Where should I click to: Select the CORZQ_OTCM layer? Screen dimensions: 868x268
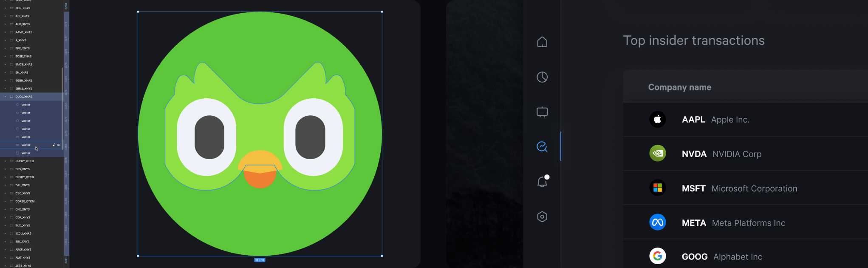pyautogui.click(x=25, y=201)
